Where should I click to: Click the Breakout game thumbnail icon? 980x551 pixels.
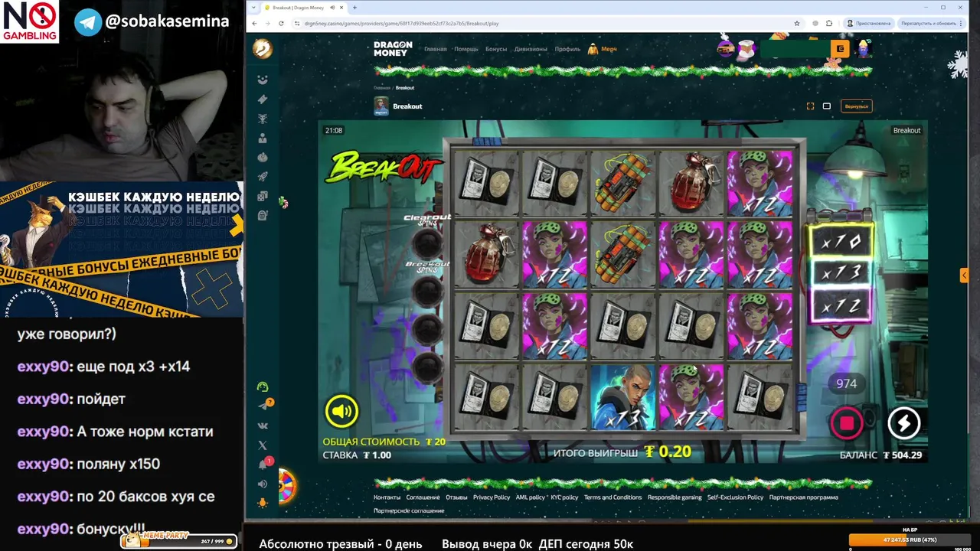(381, 106)
